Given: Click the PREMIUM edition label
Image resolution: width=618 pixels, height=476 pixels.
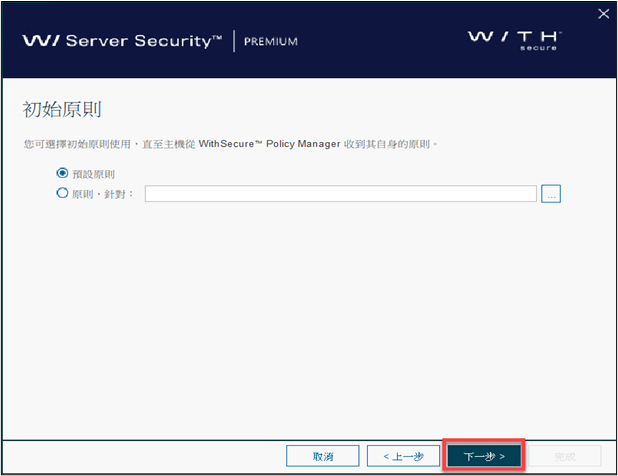Looking at the screenshot, I should pyautogui.click(x=271, y=42).
